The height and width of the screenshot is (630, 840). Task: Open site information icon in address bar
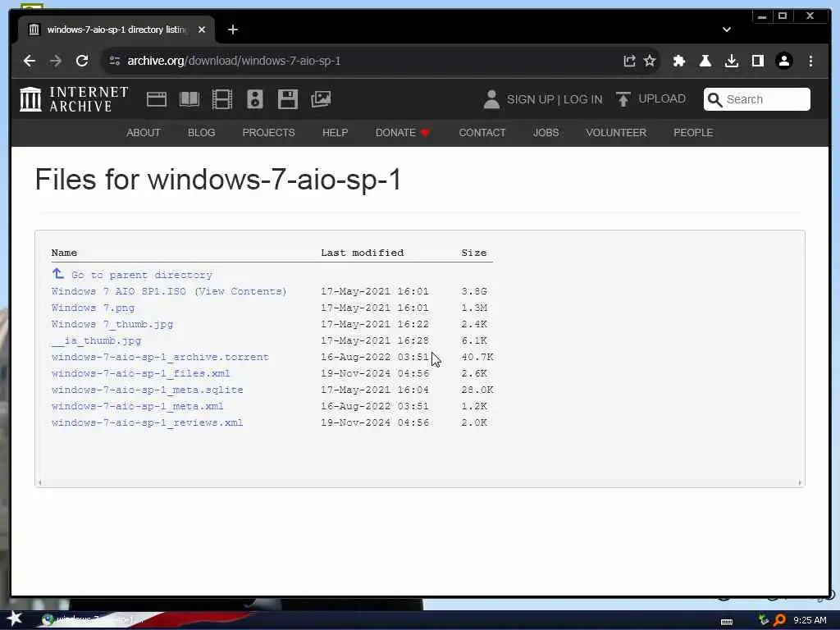pyautogui.click(x=115, y=61)
